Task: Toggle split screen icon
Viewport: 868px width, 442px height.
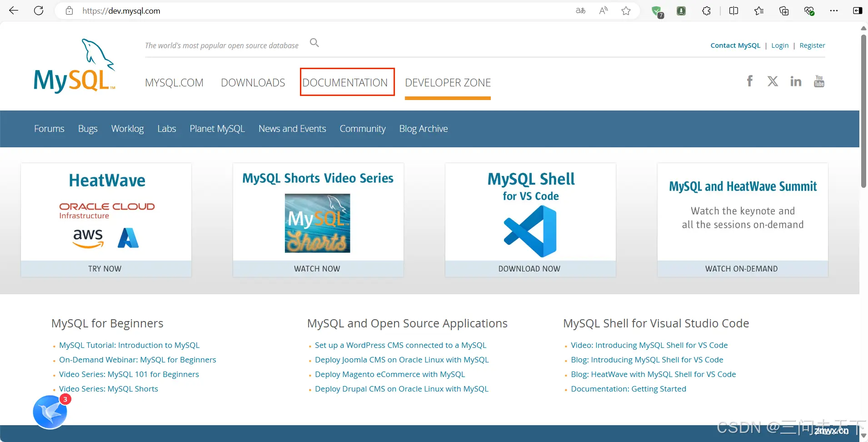Action: click(733, 10)
